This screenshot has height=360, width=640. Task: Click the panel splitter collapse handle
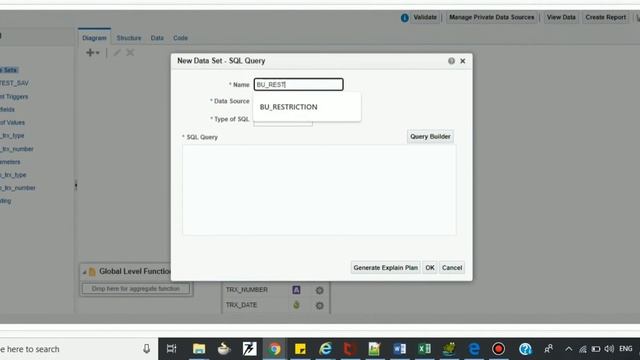[76, 185]
